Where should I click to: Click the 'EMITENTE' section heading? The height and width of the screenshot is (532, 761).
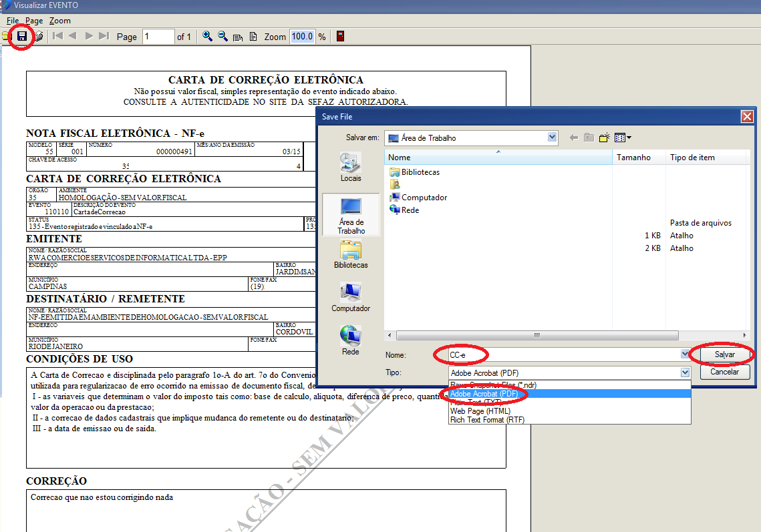click(x=54, y=239)
